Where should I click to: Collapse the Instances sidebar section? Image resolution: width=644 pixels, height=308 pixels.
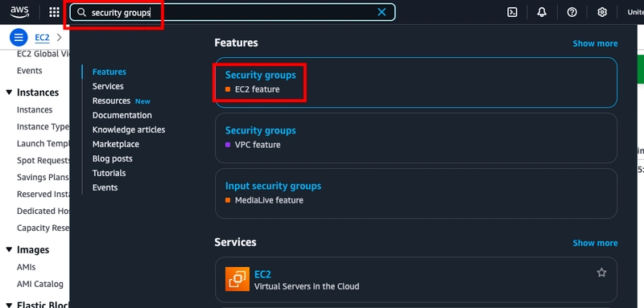pos(9,92)
